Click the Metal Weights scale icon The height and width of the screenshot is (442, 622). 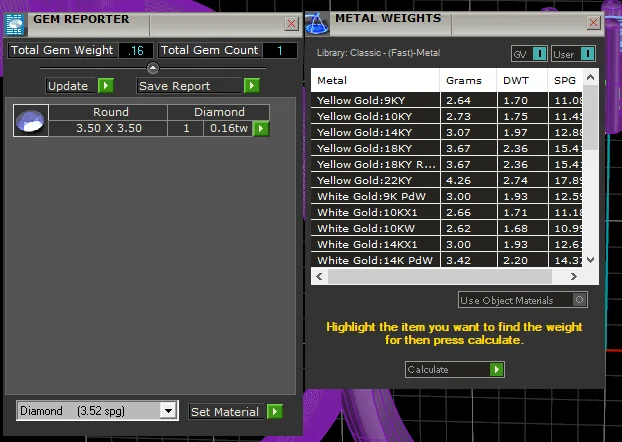(x=317, y=24)
